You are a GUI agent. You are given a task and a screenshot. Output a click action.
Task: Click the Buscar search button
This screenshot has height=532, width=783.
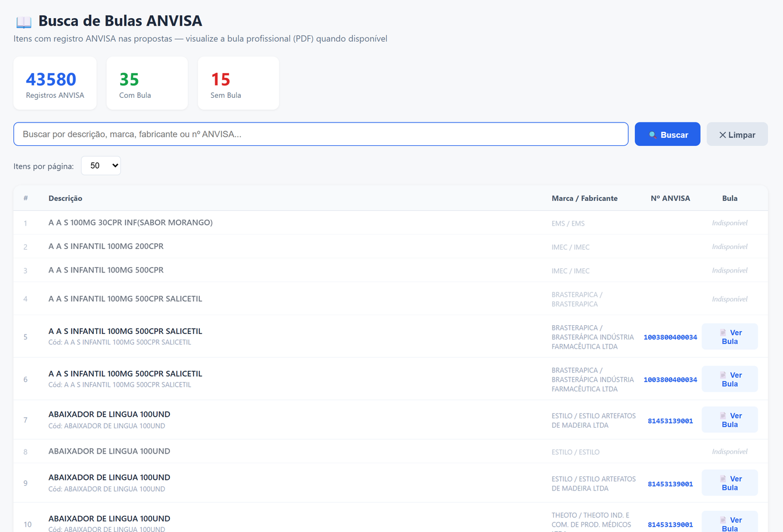[x=668, y=134]
